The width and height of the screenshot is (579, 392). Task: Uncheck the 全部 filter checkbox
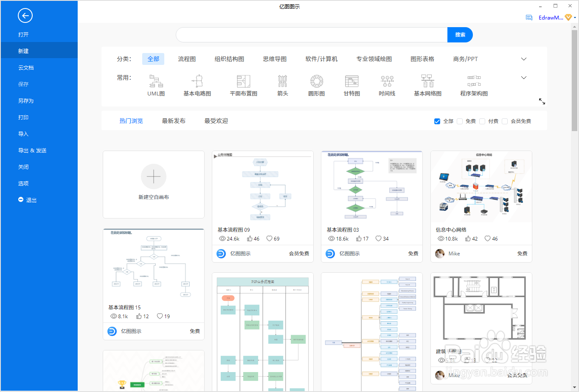coord(437,121)
